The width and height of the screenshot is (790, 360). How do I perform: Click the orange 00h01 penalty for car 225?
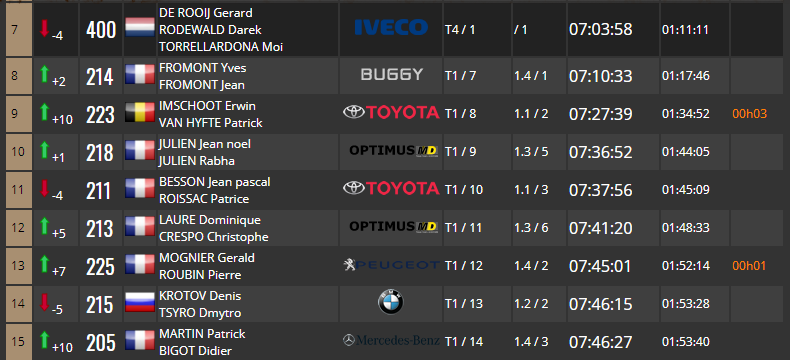pyautogui.click(x=749, y=266)
